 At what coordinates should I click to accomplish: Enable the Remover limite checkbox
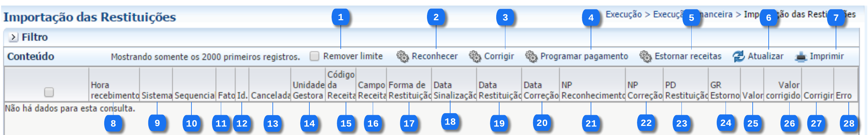[314, 56]
